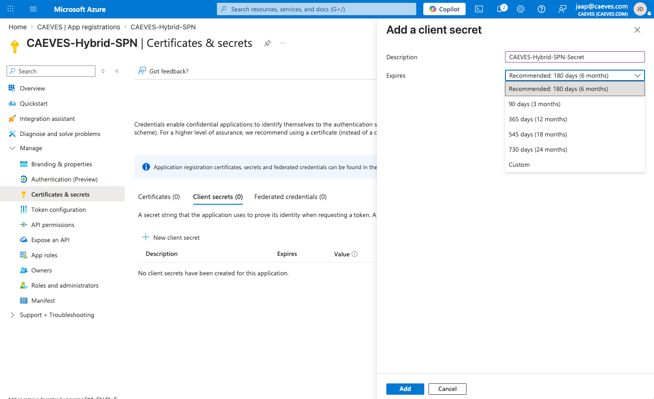The height and width of the screenshot is (399, 654).
Task: Open the notifications bell icon
Action: (501, 9)
